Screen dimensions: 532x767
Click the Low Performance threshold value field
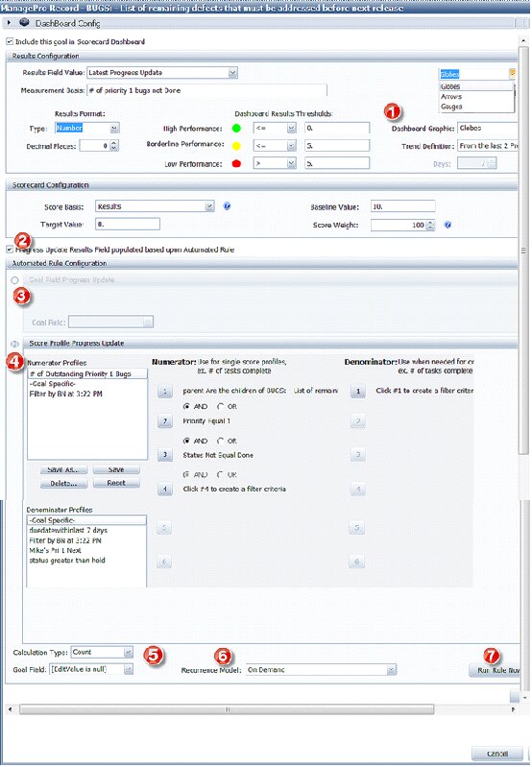337,163
